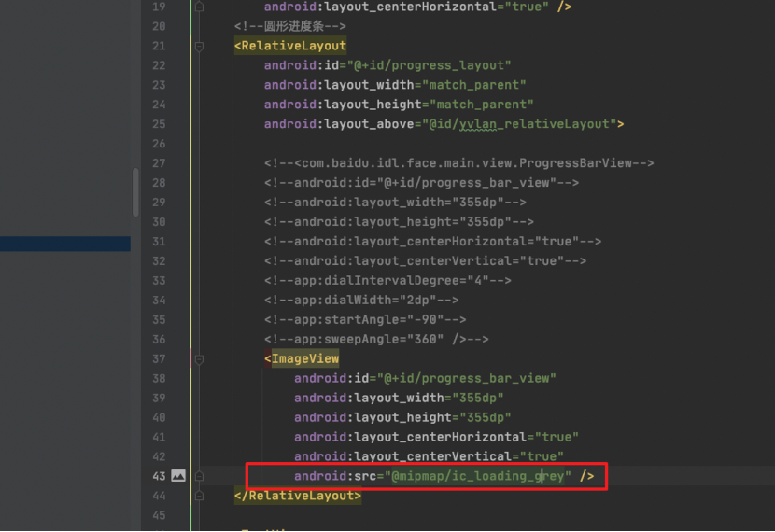The image size is (775, 532).
Task: Click "@+id/progress_layout" value on line 22
Action: 429,65
